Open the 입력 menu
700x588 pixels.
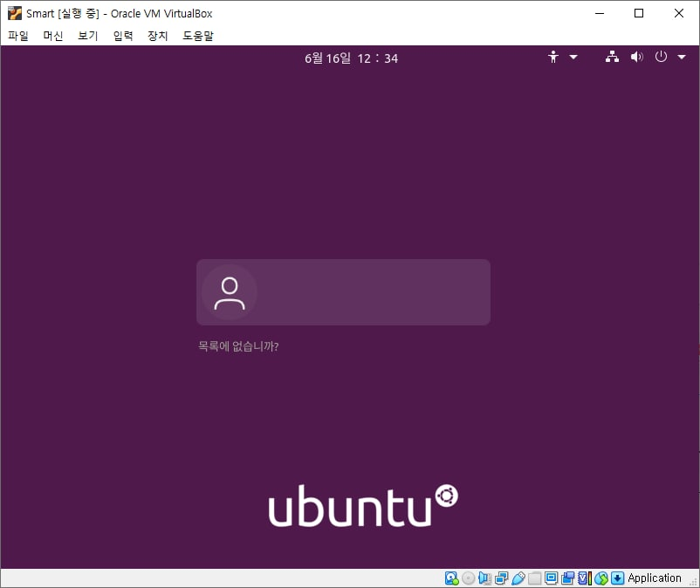click(x=123, y=36)
